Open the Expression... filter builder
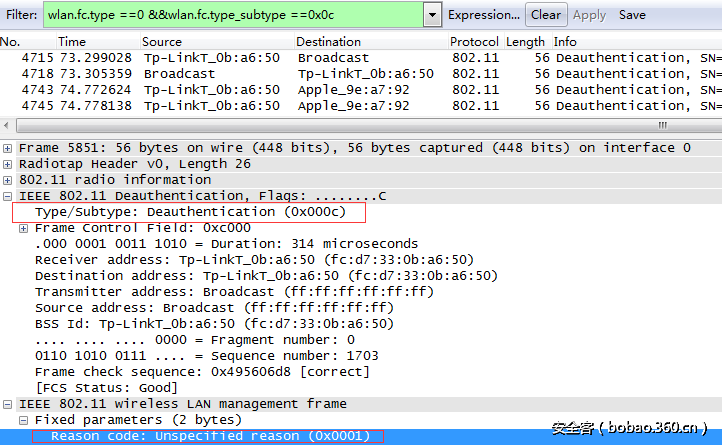 [x=483, y=15]
